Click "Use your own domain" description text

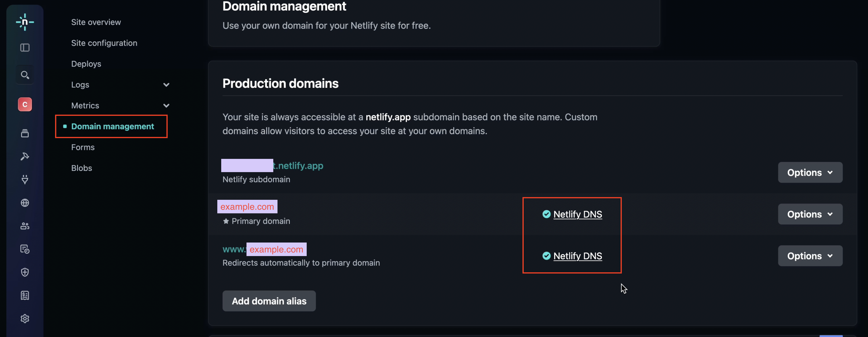click(327, 26)
